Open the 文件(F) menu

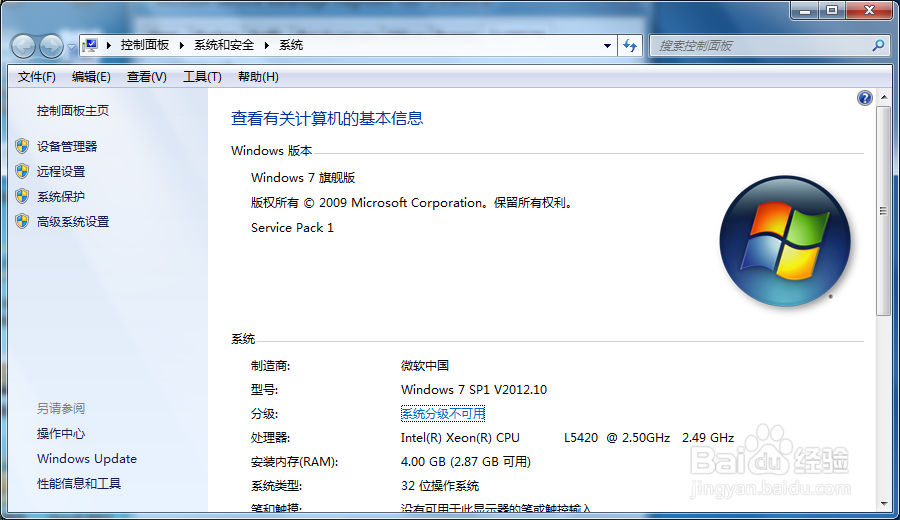(37, 77)
